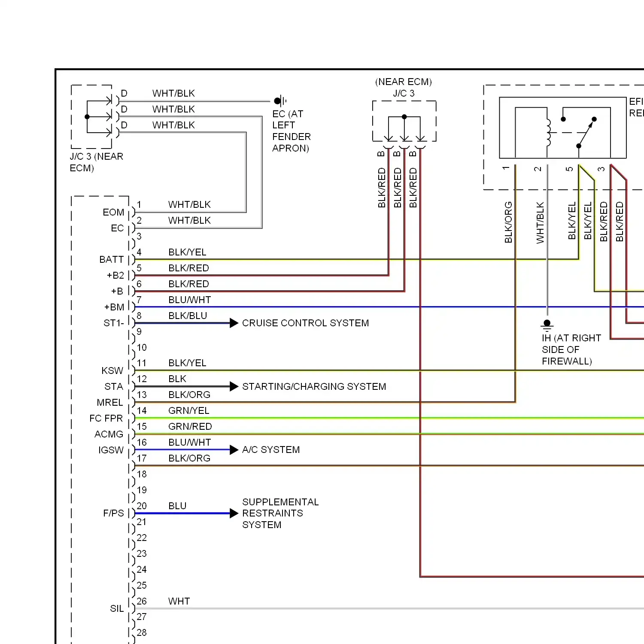Click the BATT pin label
Image resolution: width=644 pixels, height=644 pixels.
112,260
